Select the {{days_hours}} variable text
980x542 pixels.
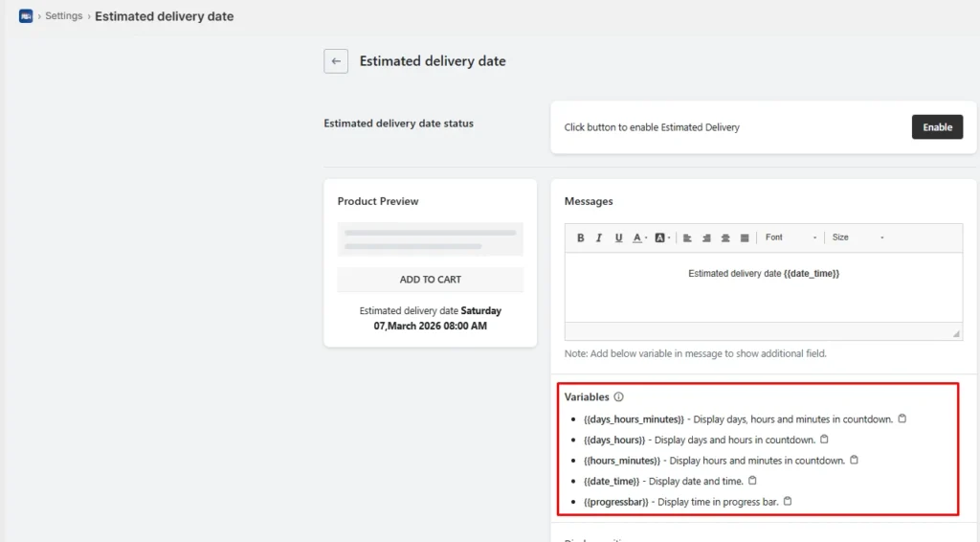click(614, 440)
